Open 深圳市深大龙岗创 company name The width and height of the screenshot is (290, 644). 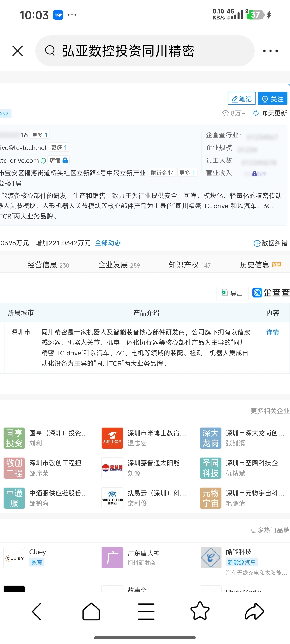pos(255,433)
